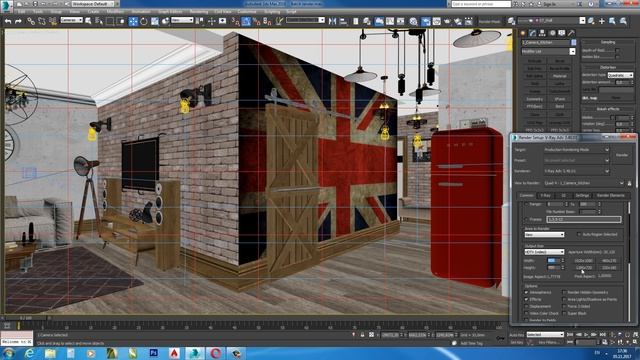Open the Material Editor from main toolbar
The height and width of the screenshot is (360, 640).
coord(414,21)
